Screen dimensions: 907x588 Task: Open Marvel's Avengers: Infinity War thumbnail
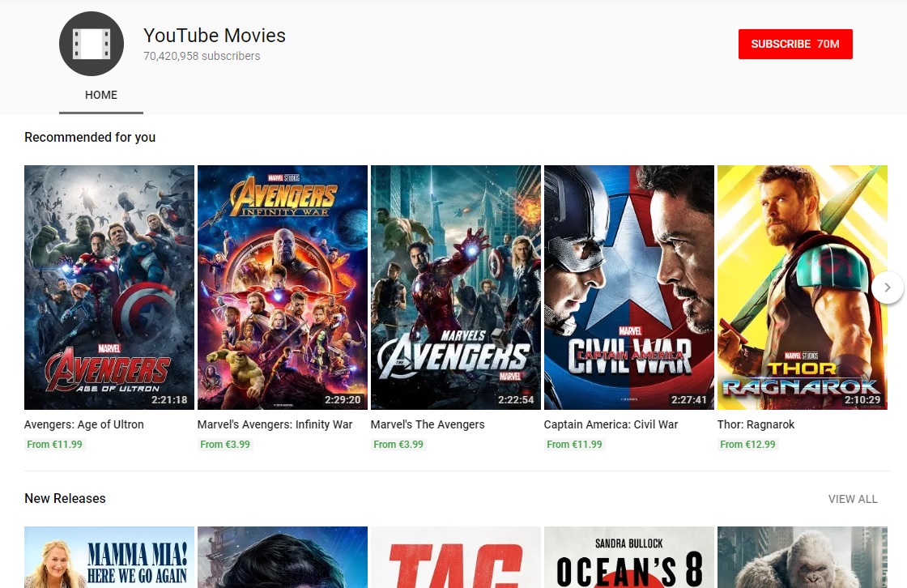282,287
